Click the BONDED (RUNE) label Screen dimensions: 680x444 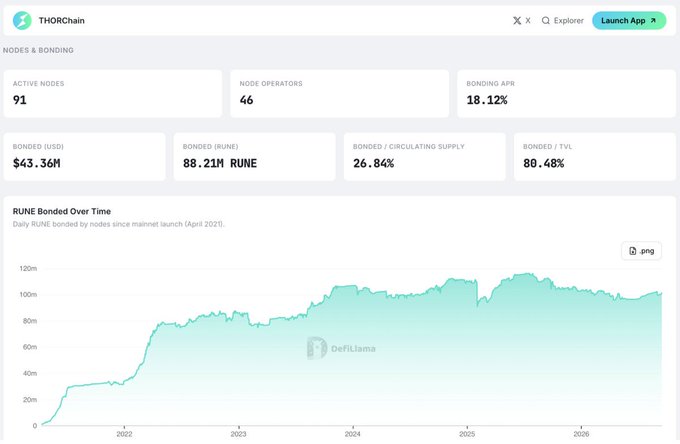pyautogui.click(x=210, y=147)
